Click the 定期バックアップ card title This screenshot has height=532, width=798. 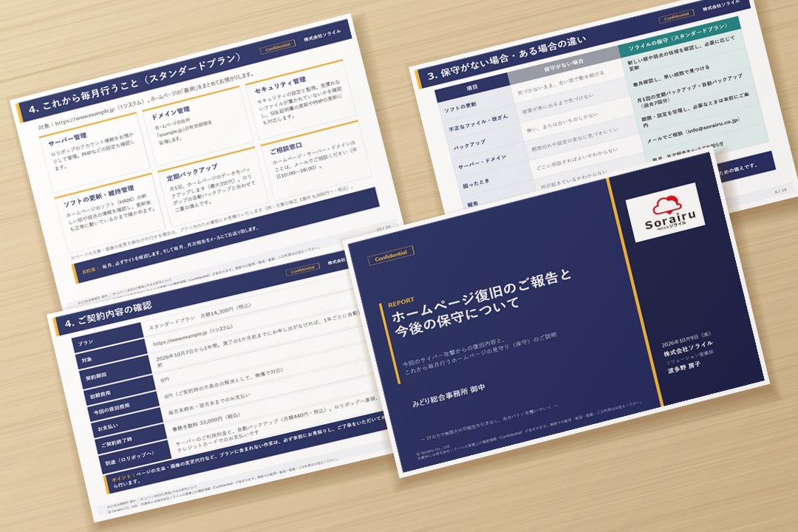192,171
